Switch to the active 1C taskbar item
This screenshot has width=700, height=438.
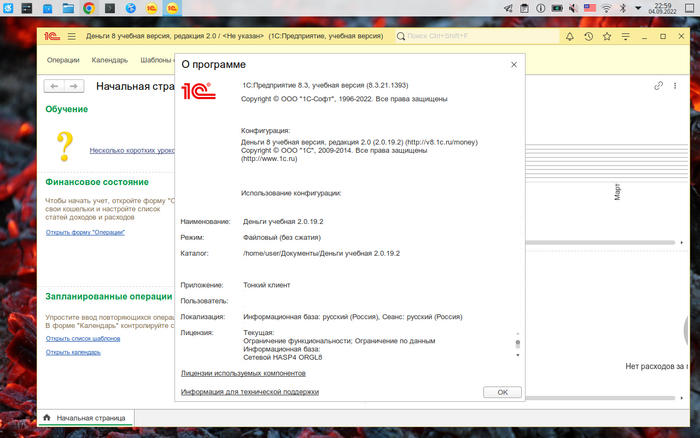[172, 8]
